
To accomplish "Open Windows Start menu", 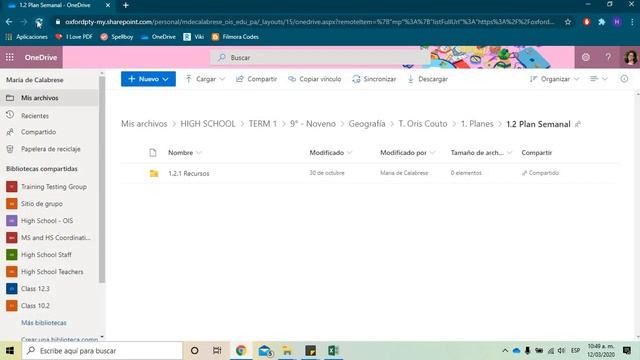I will click(10, 351).
